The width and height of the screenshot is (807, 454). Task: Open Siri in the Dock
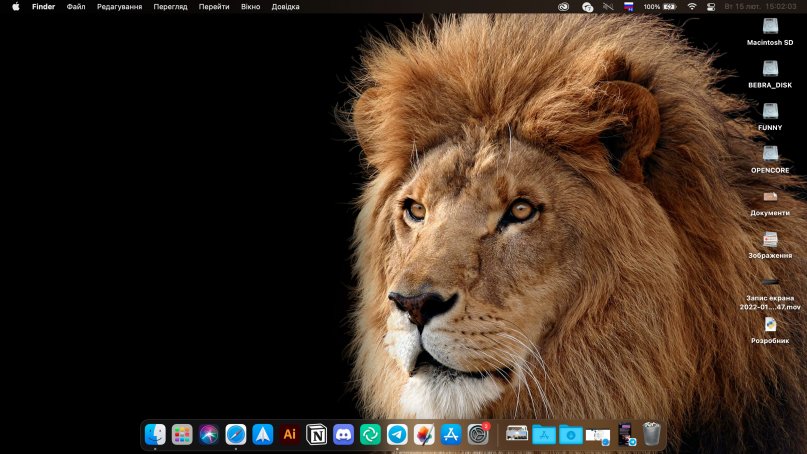coord(209,434)
